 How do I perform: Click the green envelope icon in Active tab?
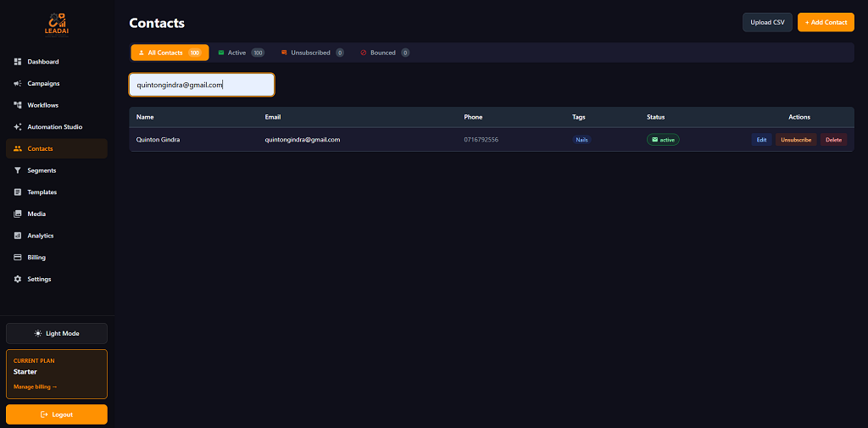(x=221, y=53)
